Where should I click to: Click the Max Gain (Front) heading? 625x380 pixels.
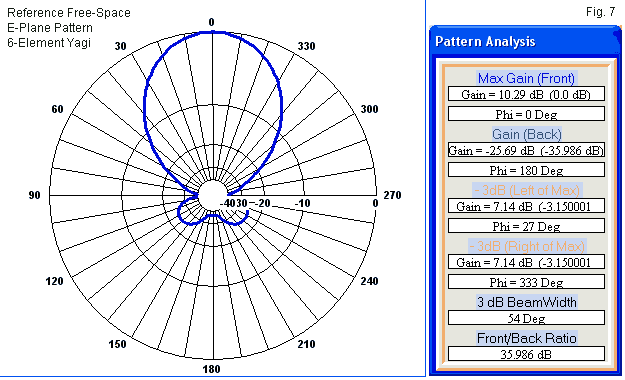(526, 78)
